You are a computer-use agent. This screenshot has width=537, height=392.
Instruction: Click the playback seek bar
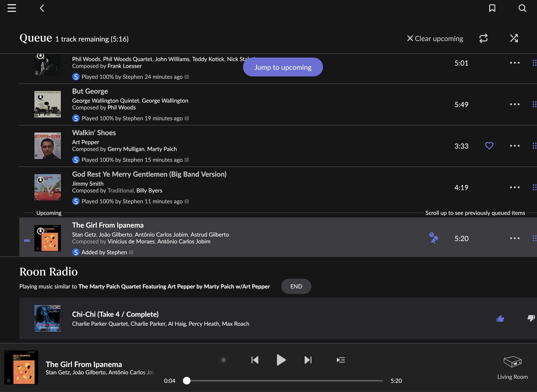click(285, 381)
